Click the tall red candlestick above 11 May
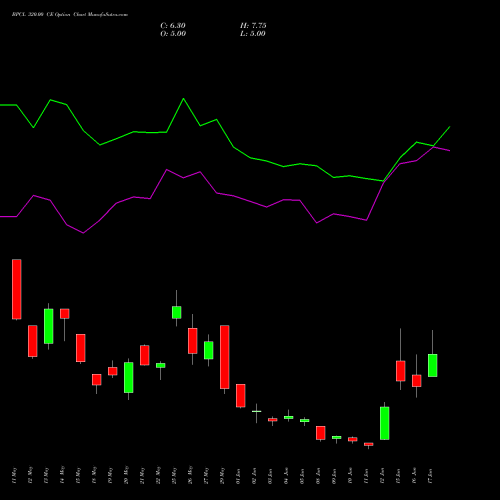This screenshot has width=500, height=500. point(17,289)
